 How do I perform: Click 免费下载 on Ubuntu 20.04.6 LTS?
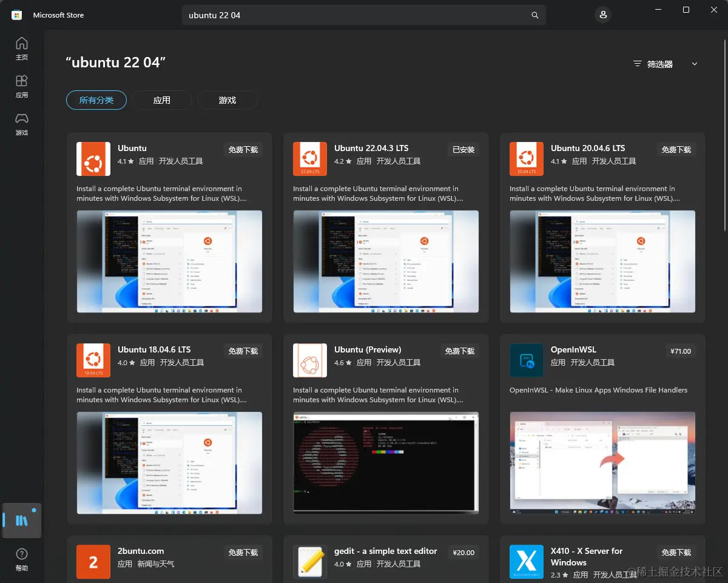coord(676,149)
